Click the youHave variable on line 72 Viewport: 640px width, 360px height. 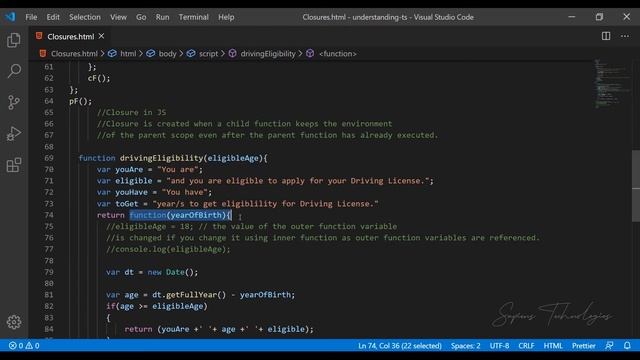coord(131,192)
